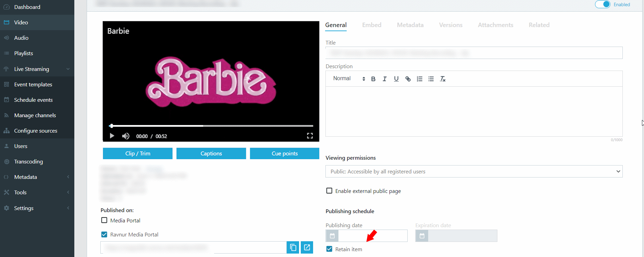Click the Title input field

(474, 53)
